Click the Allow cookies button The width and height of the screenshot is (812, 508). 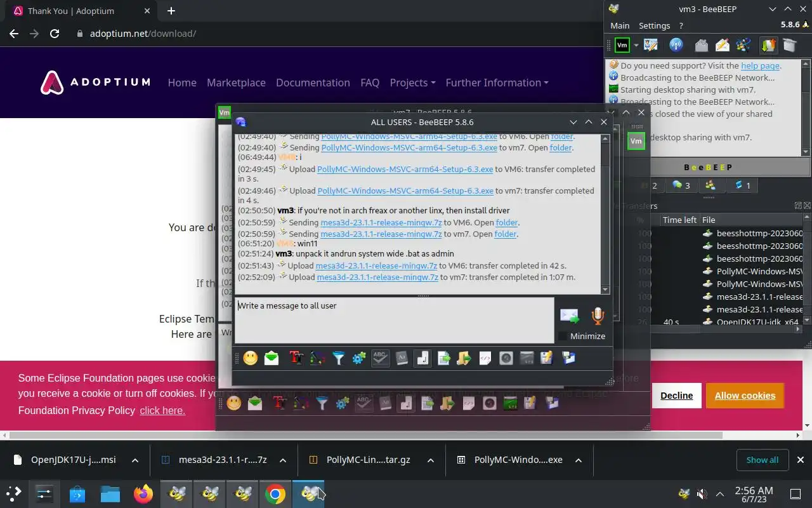[745, 396]
